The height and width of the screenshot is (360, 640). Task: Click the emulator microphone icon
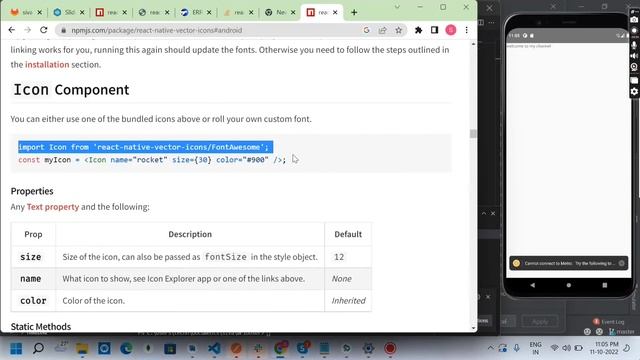634,45
